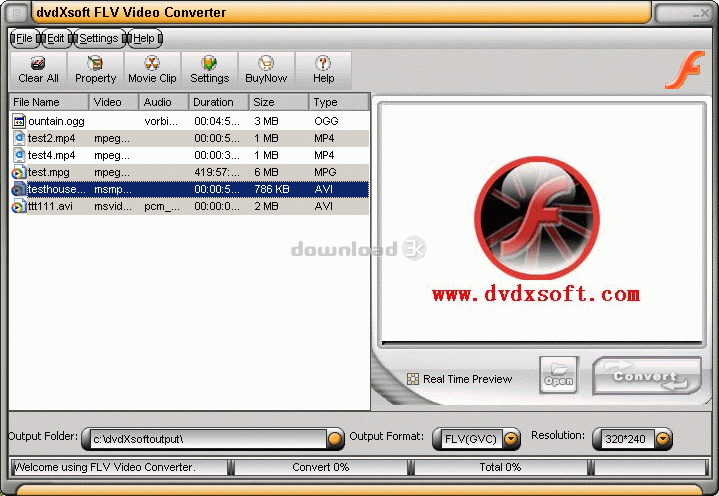719x496 pixels.
Task: Click the preview logo image
Action: click(537, 217)
